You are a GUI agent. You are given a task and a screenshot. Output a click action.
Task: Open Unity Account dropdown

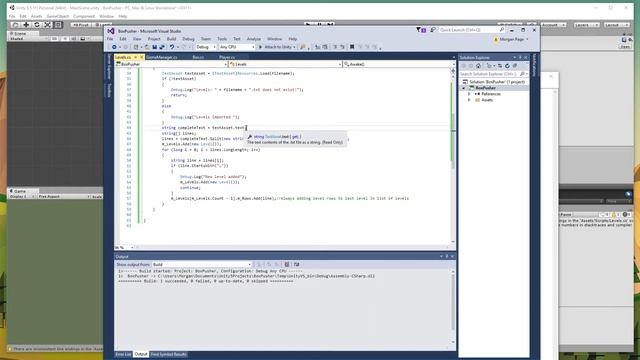[x=553, y=25]
